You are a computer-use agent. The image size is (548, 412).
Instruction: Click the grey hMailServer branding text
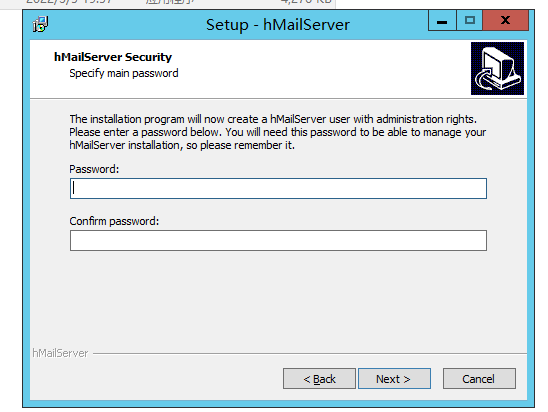tap(60, 353)
